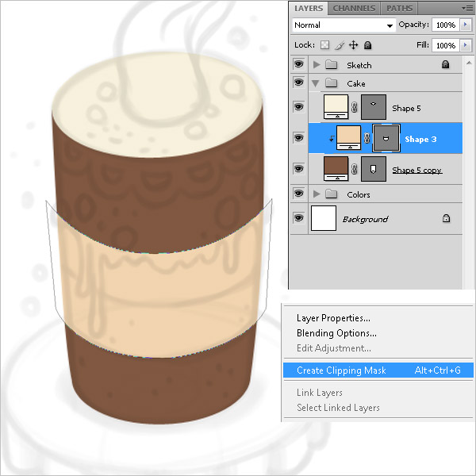Select the Sketch group name
This screenshot has width=476, height=476.
359,65
